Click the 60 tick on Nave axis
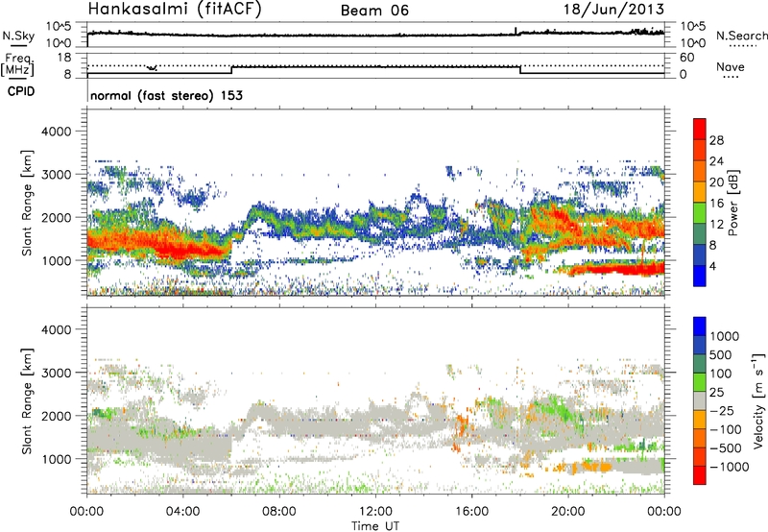 click(x=686, y=58)
